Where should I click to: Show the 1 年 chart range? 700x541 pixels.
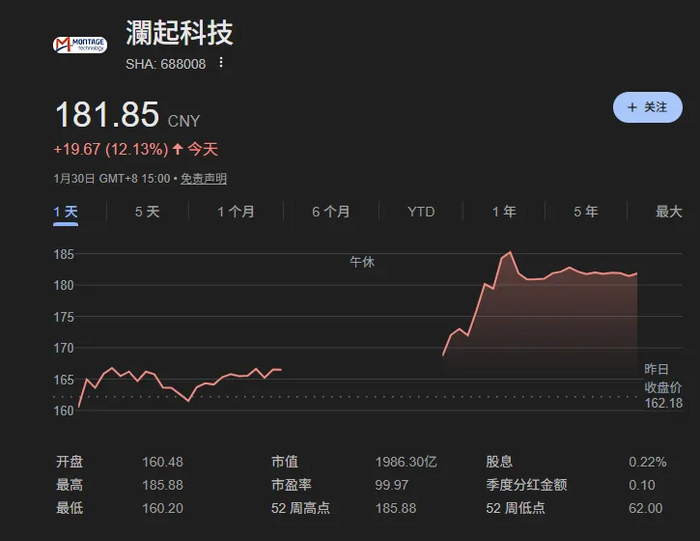point(504,212)
